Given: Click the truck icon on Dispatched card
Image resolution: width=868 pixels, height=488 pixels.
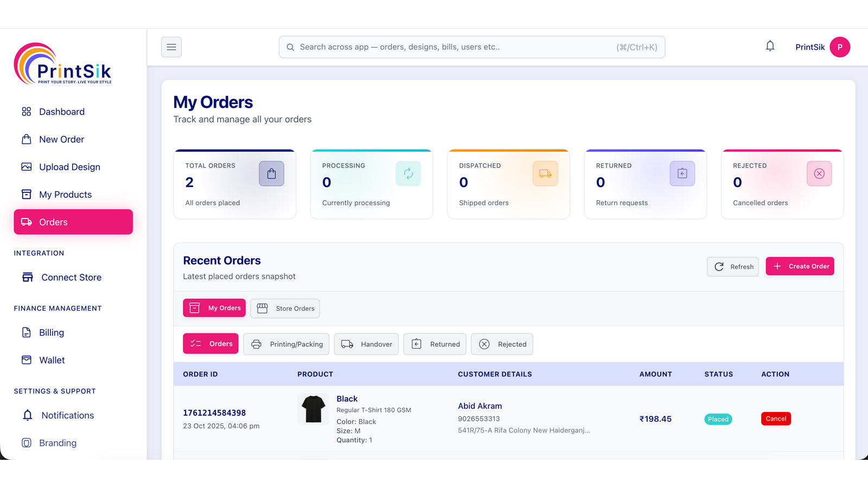Looking at the screenshot, I should point(545,174).
